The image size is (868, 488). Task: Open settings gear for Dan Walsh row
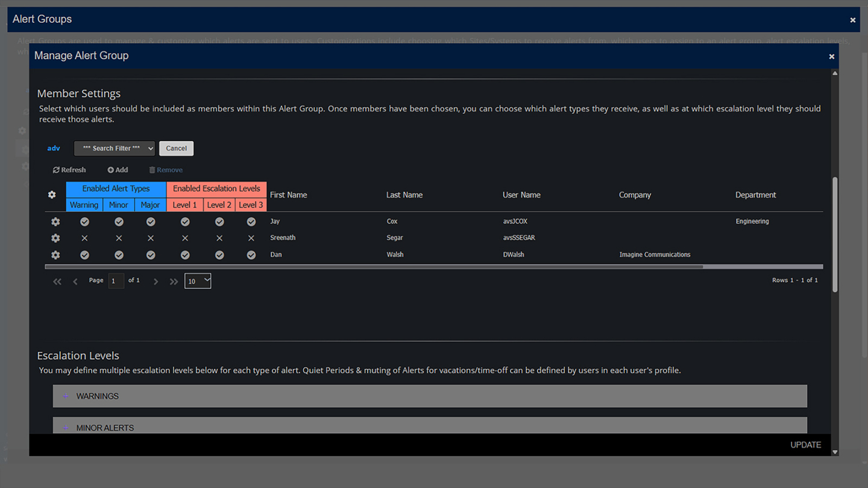(55, 255)
